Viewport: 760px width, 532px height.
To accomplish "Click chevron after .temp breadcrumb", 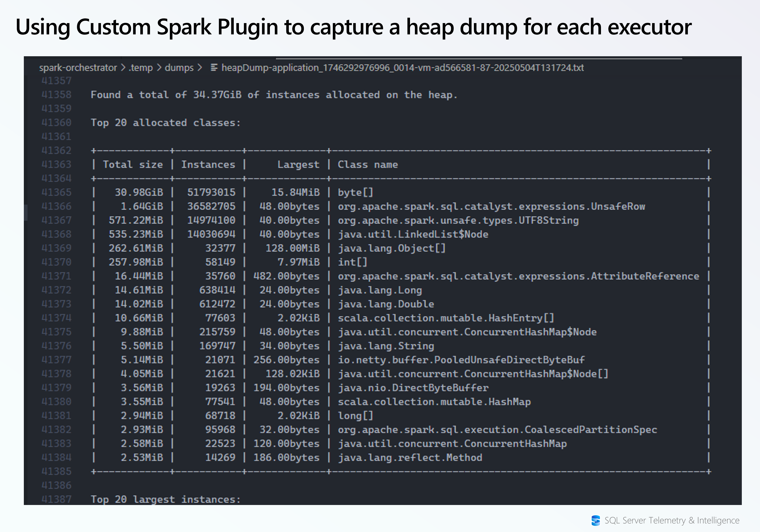I will click(159, 68).
